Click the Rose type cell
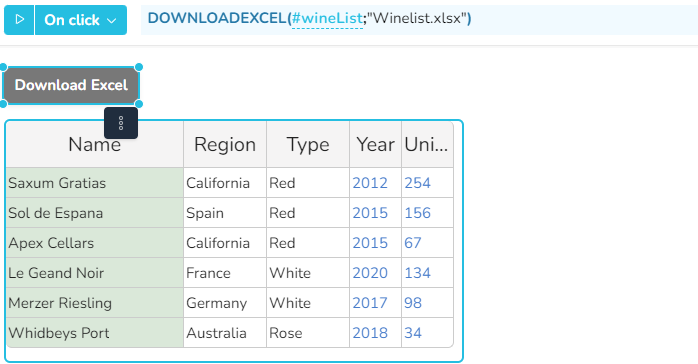Image resolution: width=698 pixels, height=364 pixels. tap(308, 333)
